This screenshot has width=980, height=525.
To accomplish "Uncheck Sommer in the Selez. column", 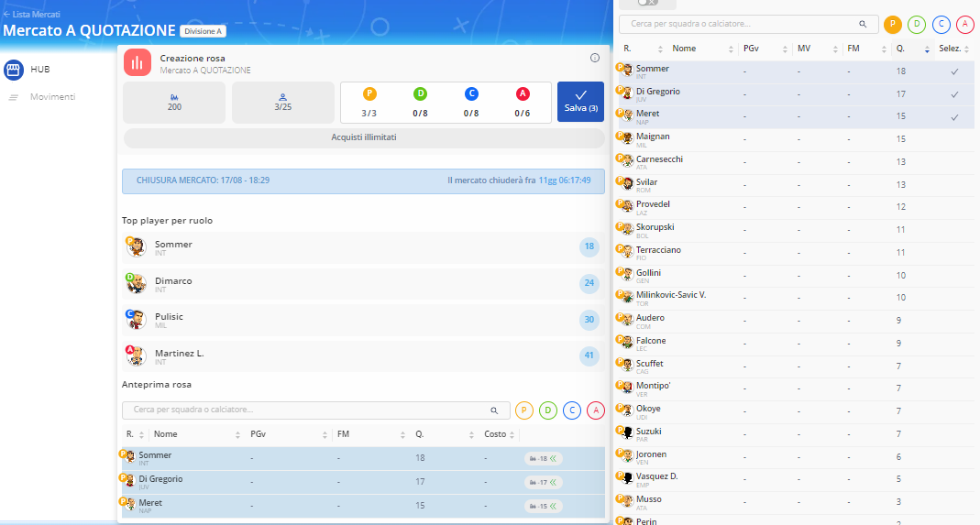I will (x=954, y=71).
